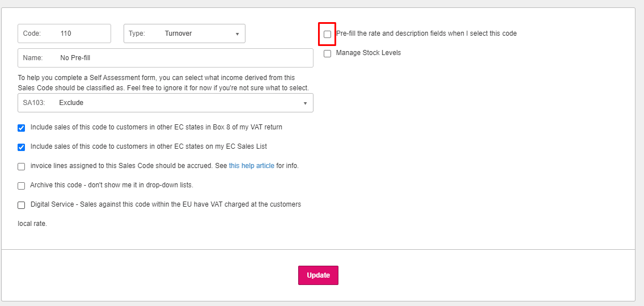Expand the SA103 Exclude dropdown
Viewport: 644px width, 306px height.
click(165, 103)
